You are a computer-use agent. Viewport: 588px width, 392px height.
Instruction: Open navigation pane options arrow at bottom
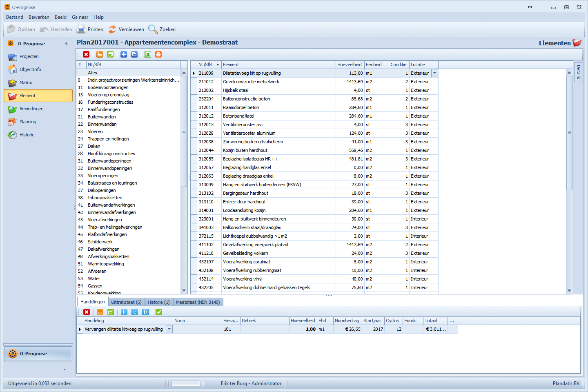pos(65,369)
